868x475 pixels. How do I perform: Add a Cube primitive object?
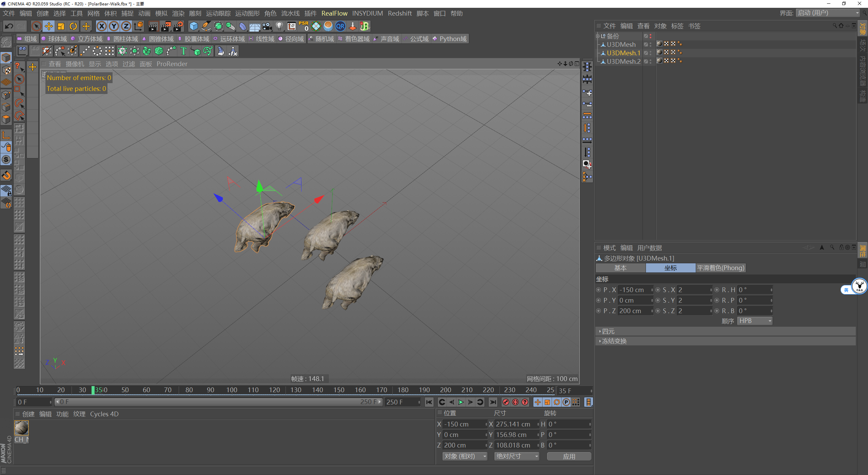[x=194, y=26]
